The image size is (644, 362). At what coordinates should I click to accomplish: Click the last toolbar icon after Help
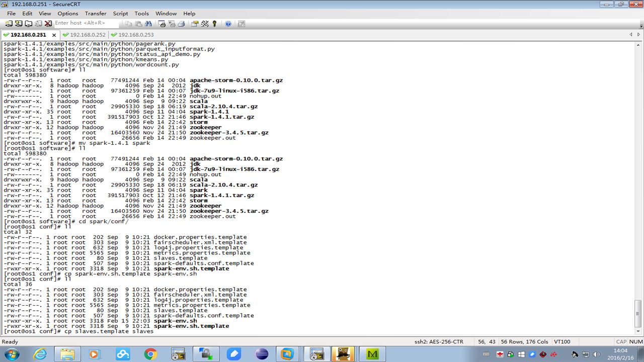point(242,24)
